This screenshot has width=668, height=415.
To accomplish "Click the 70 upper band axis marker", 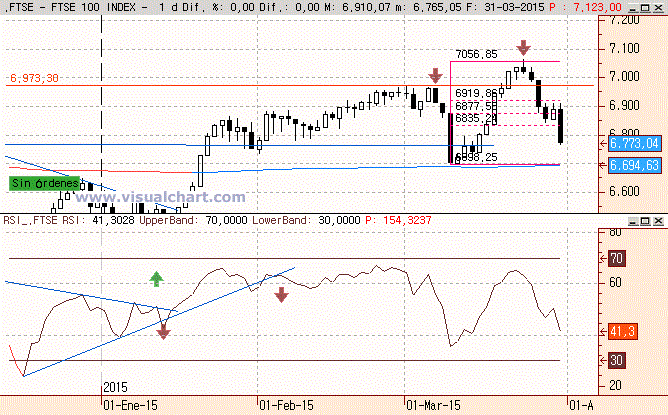I will 616,258.
